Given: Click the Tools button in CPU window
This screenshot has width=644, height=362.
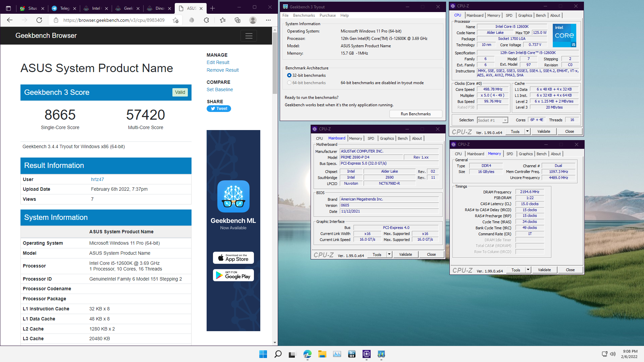Looking at the screenshot, I should (515, 131).
